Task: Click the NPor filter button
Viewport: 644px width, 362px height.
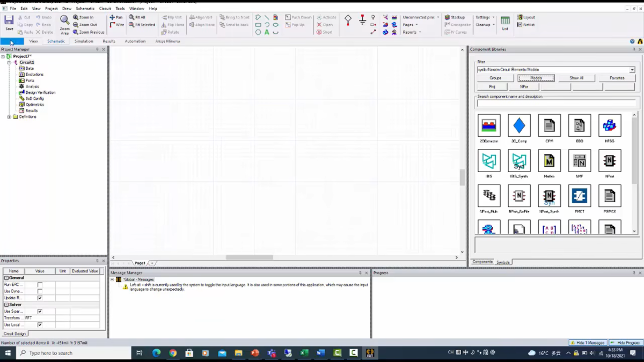Action: coord(524,86)
